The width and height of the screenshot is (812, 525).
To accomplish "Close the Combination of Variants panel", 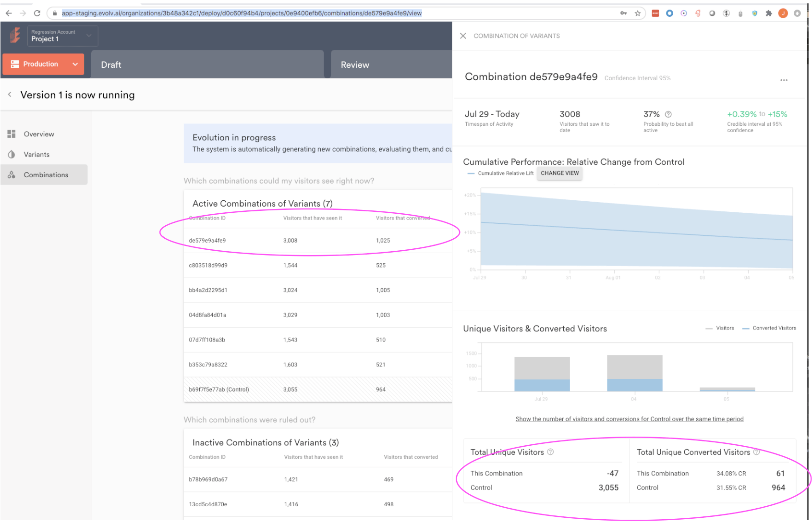I will tap(463, 36).
